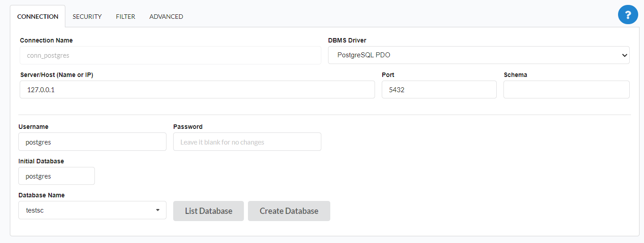Open the ADVANCED tab
The image size is (644, 243).
tap(166, 17)
